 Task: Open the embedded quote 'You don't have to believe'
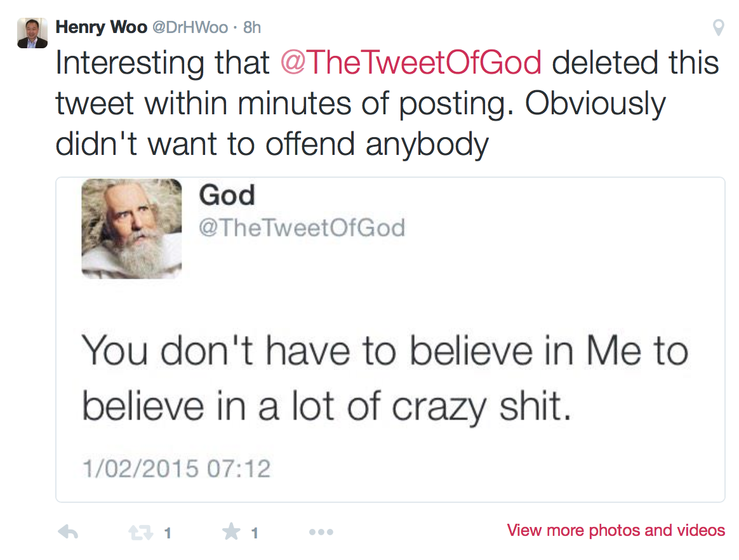tap(385, 378)
